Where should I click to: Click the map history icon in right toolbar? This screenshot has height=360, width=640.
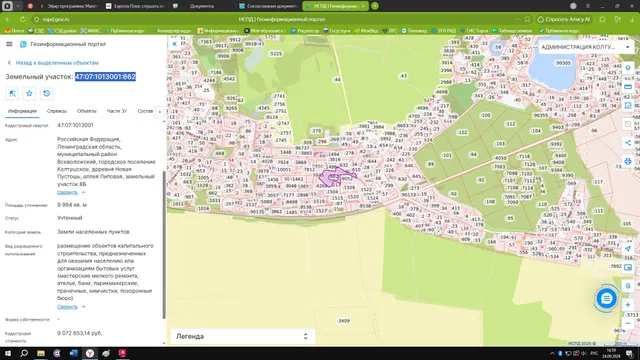click(628, 124)
